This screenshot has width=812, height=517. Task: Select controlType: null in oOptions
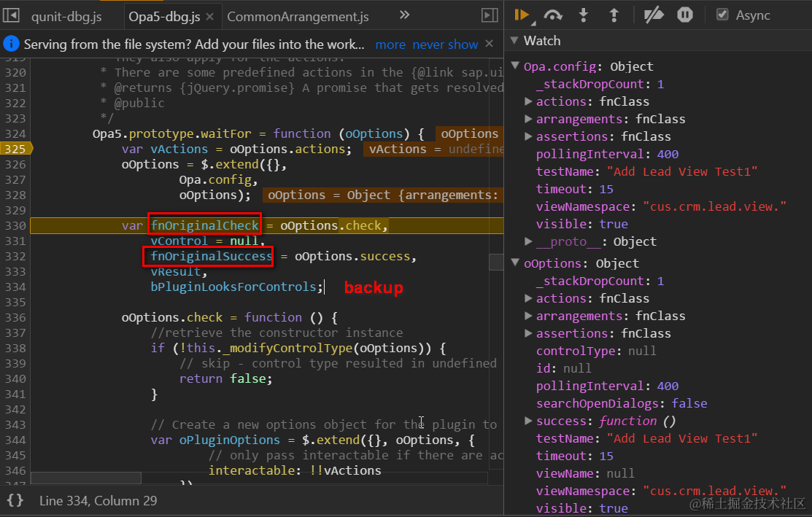click(x=595, y=351)
